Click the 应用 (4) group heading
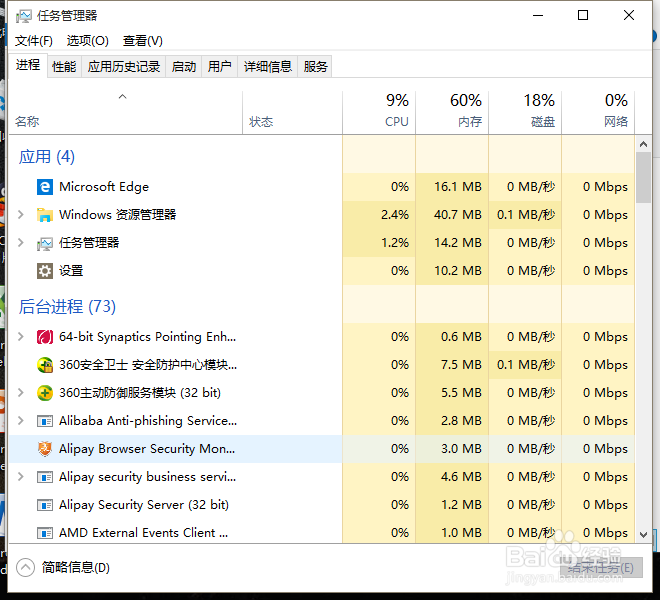Image resolution: width=660 pixels, height=600 pixels. [x=47, y=157]
